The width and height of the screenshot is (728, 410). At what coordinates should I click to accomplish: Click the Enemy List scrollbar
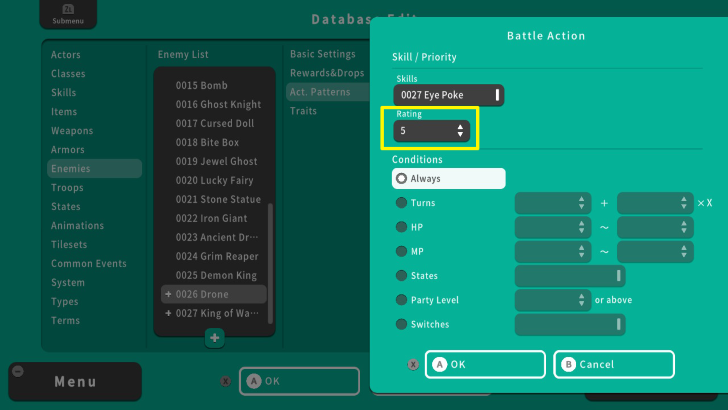pos(270,263)
